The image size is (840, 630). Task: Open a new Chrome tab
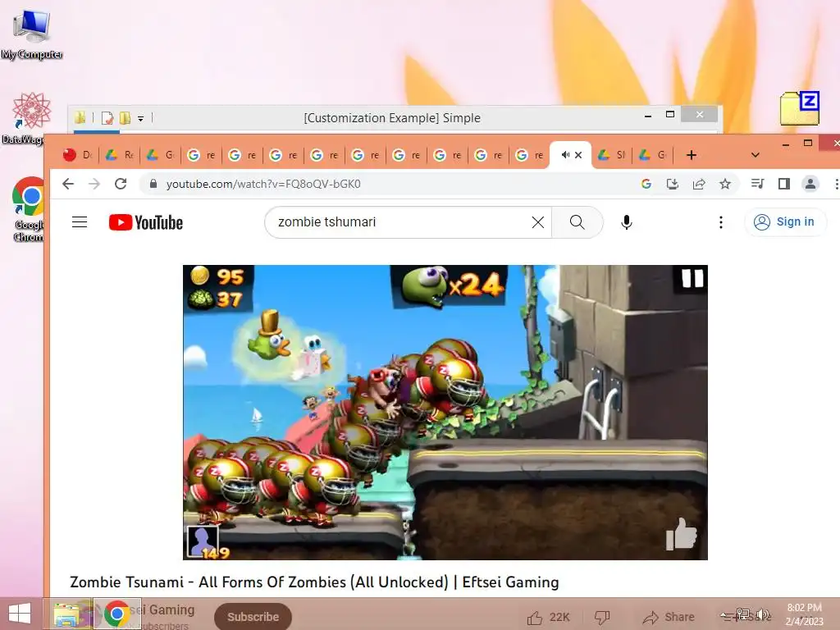(x=691, y=155)
